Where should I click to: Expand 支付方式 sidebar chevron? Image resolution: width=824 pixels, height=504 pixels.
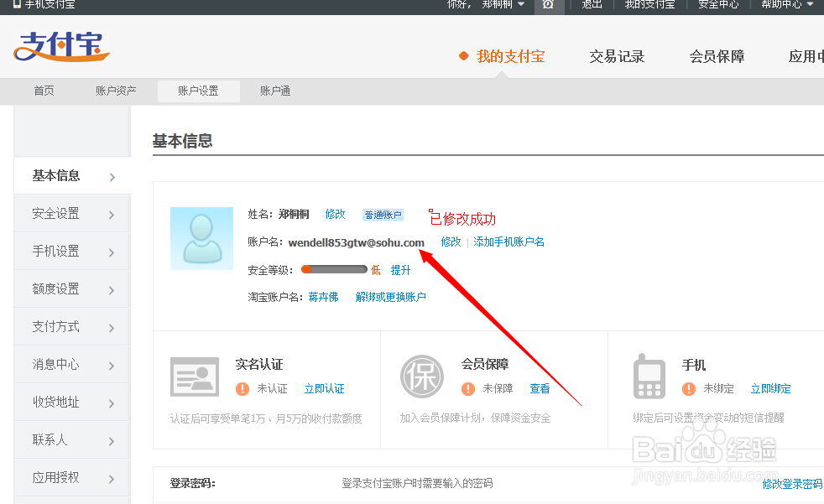click(112, 328)
